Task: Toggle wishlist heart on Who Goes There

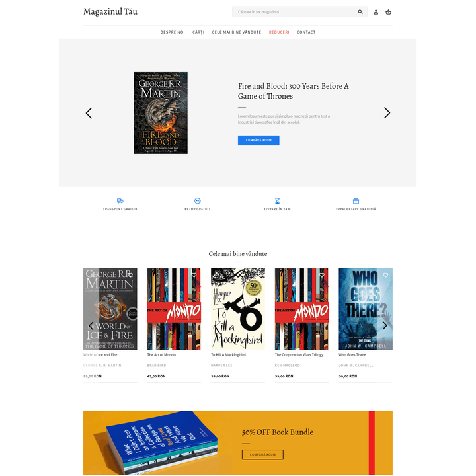Action: [385, 275]
